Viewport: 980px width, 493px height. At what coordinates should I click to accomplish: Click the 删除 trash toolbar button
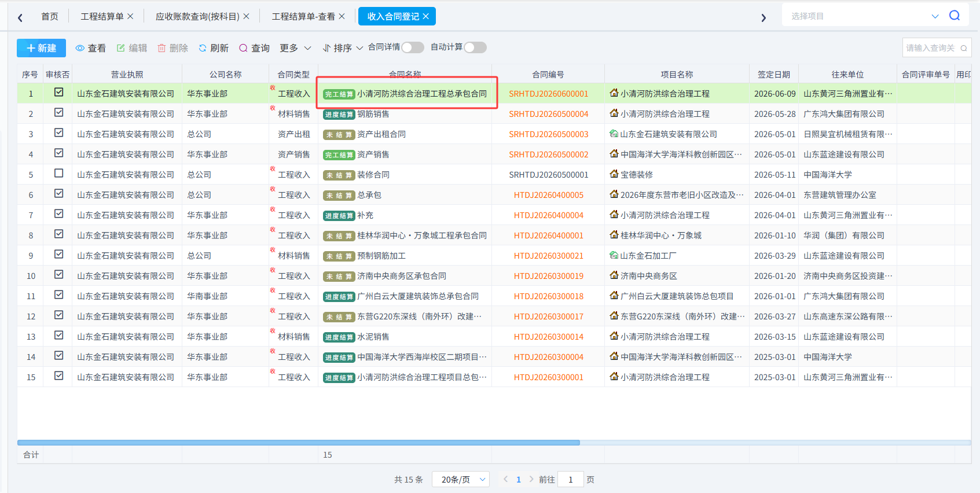173,48
